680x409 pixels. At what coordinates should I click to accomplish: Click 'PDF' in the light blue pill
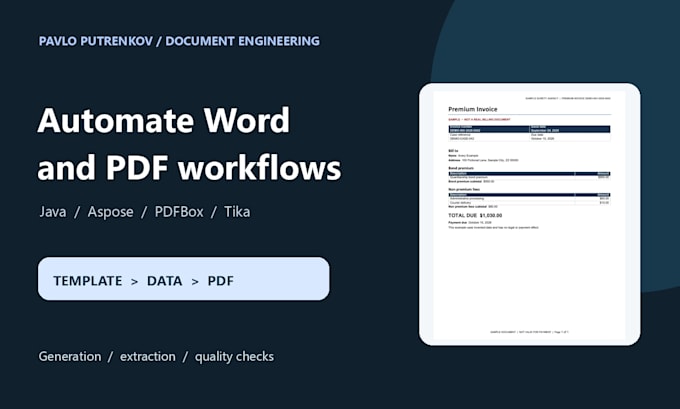pos(220,281)
